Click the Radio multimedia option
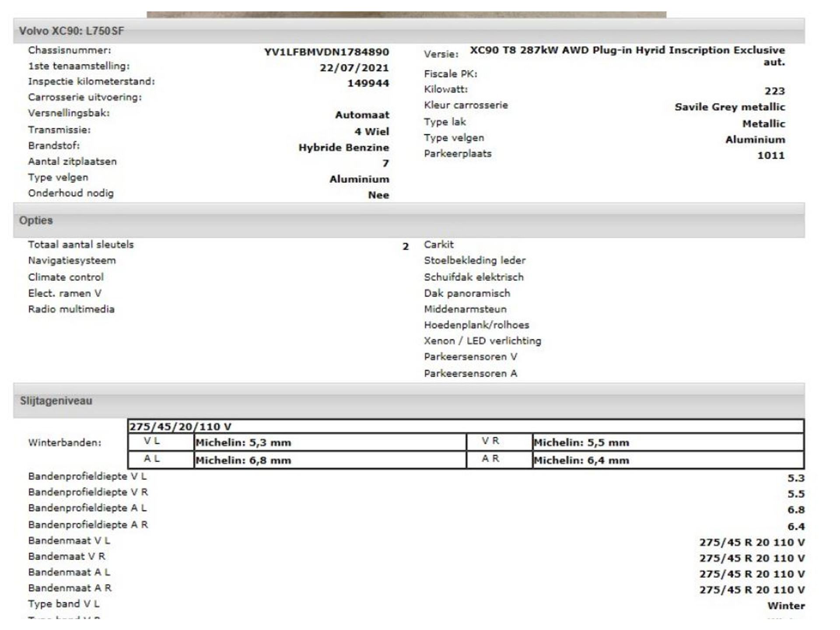Viewport: 840px width, 630px height. (71, 309)
